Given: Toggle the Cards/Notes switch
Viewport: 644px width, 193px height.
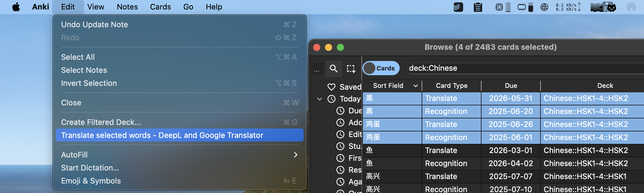Looking at the screenshot, I should (381, 68).
